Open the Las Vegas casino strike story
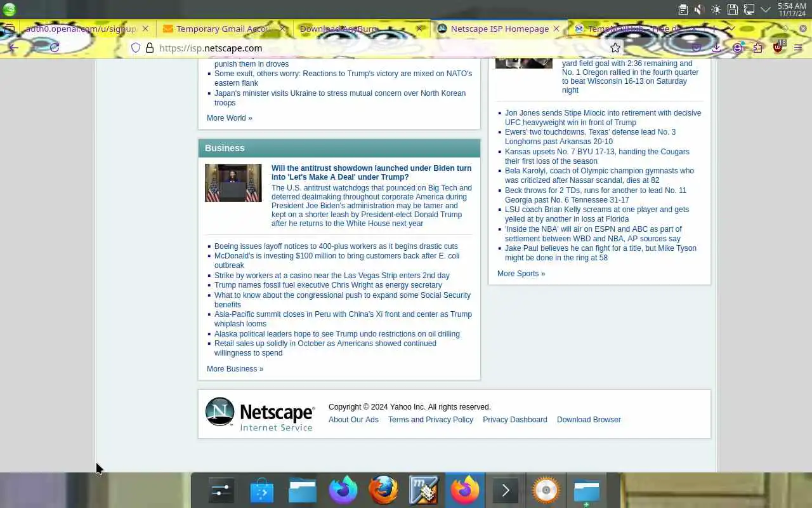 (x=332, y=275)
